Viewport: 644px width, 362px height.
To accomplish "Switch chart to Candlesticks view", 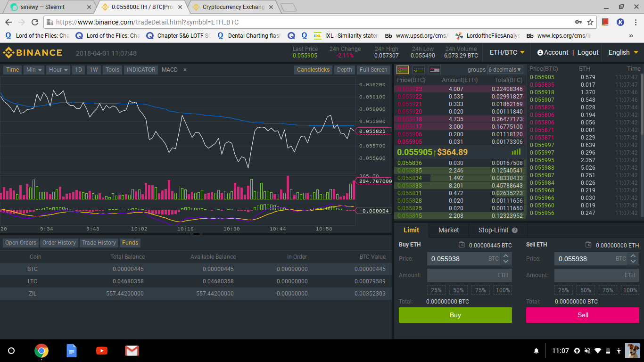I will pyautogui.click(x=314, y=70).
